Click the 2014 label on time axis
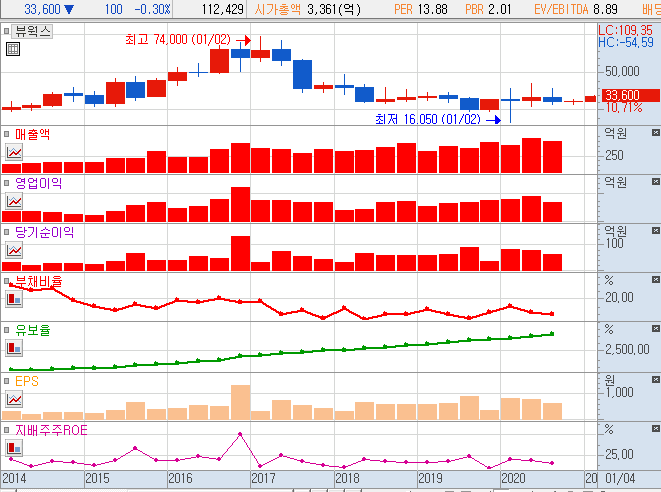 click(14, 479)
